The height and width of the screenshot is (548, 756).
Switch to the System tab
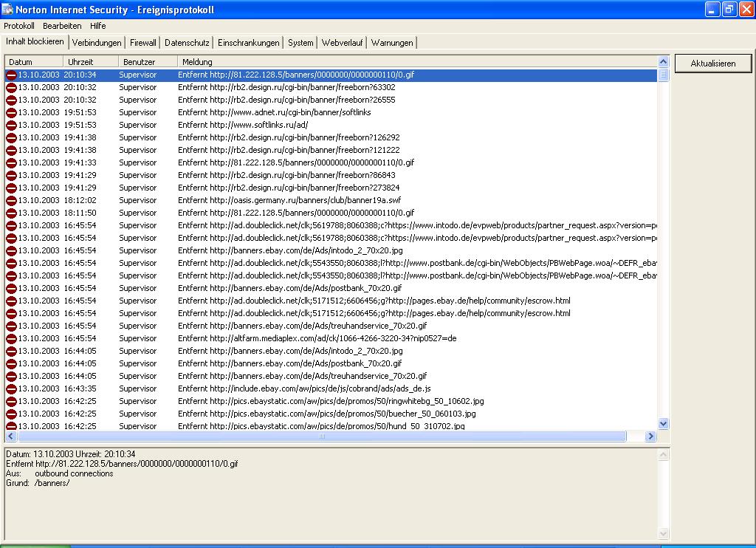pos(301,42)
